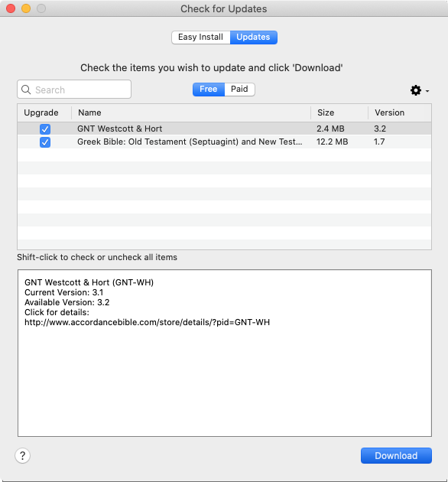Screen dimensions: 448x482
Task: Close the Check for Updates window
Action: tap(11, 8)
